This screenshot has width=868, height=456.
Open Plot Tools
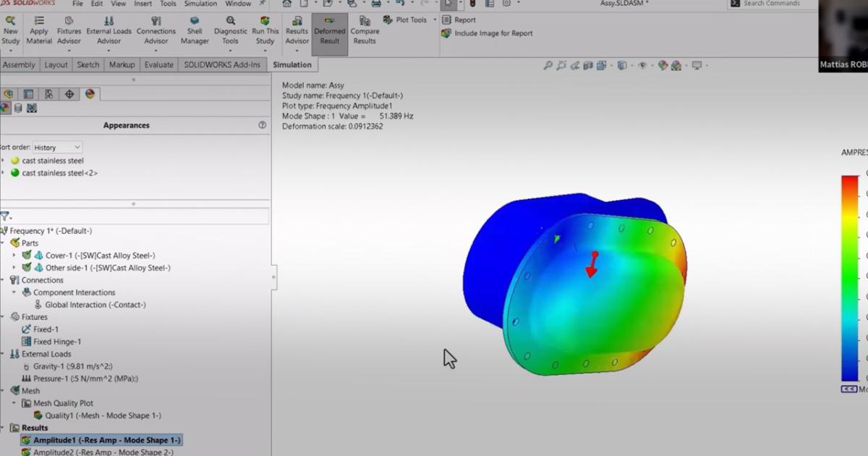(x=406, y=20)
